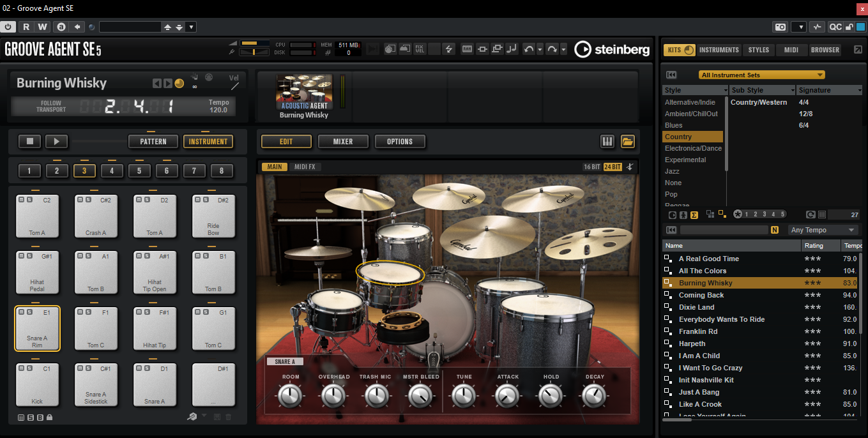Open the folder browser icon
The width and height of the screenshot is (868, 438).
tap(628, 141)
